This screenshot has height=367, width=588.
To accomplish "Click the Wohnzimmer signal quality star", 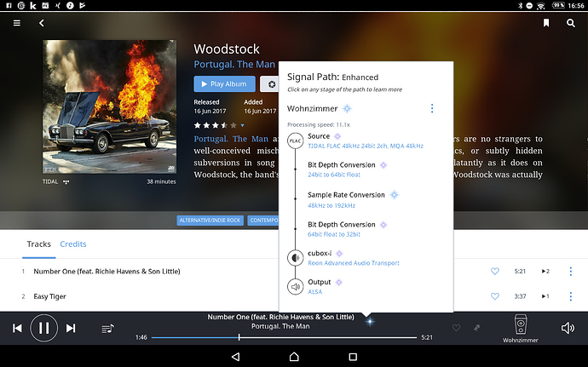I will point(347,109).
